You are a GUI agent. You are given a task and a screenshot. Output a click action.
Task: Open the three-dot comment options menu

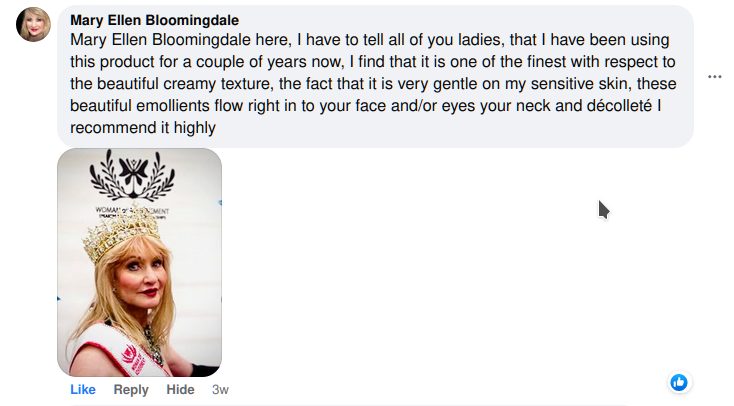[x=714, y=77]
